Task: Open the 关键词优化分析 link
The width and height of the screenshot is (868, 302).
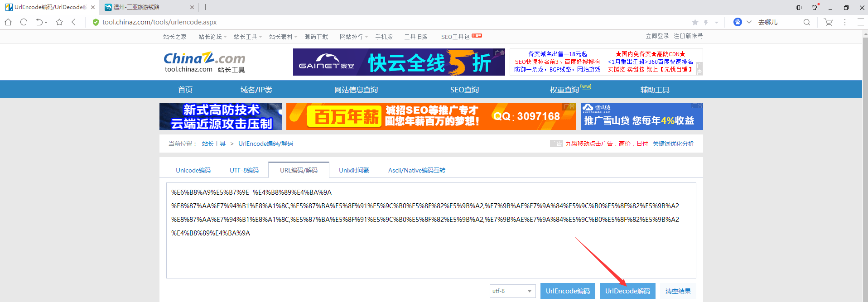Action: click(673, 144)
